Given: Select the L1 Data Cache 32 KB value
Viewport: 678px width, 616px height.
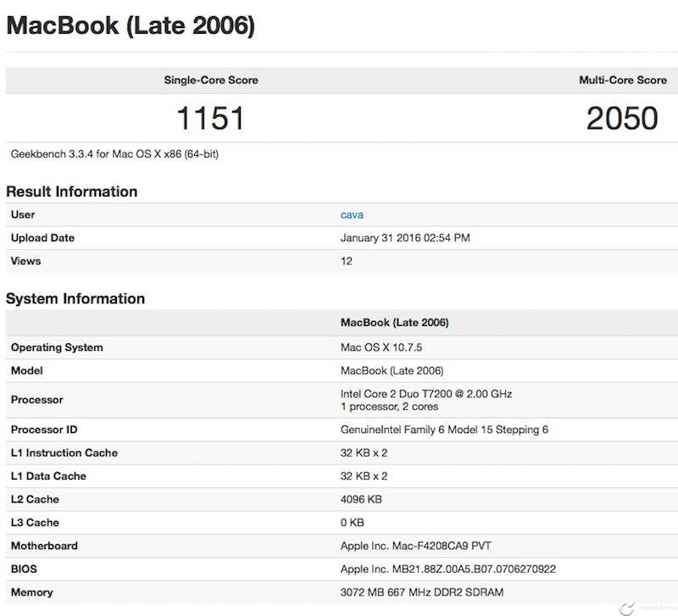Looking at the screenshot, I should tap(364, 476).
